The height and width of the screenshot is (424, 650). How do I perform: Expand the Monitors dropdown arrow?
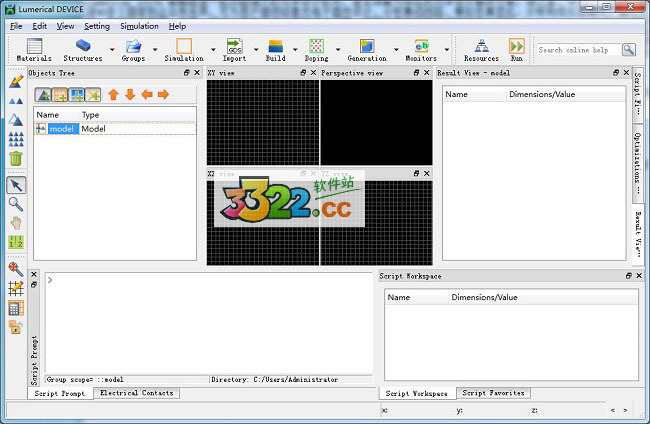[446, 50]
